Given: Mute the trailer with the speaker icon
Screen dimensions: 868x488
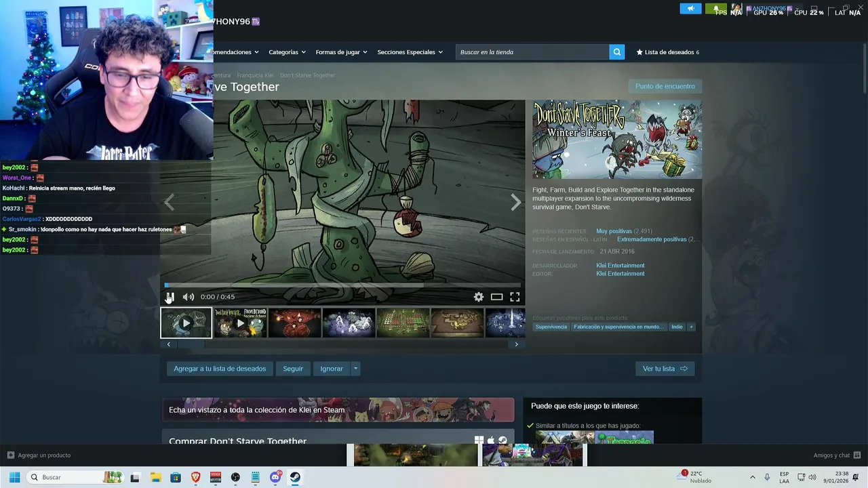Looking at the screenshot, I should coord(188,297).
